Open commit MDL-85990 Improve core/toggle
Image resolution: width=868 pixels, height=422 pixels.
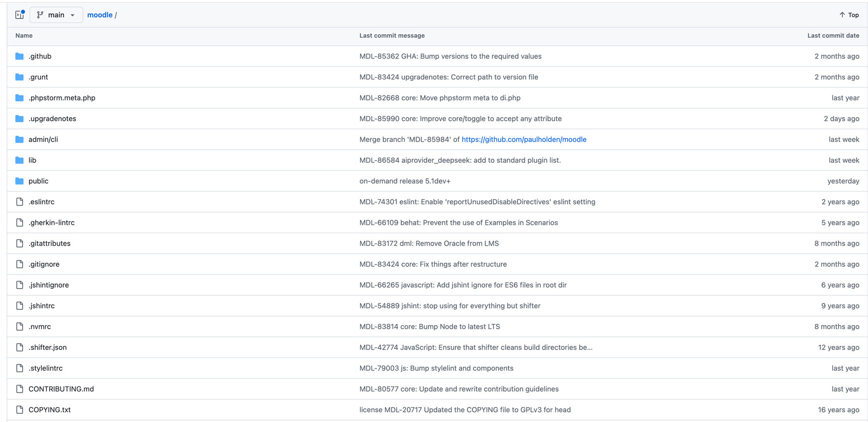click(x=461, y=119)
